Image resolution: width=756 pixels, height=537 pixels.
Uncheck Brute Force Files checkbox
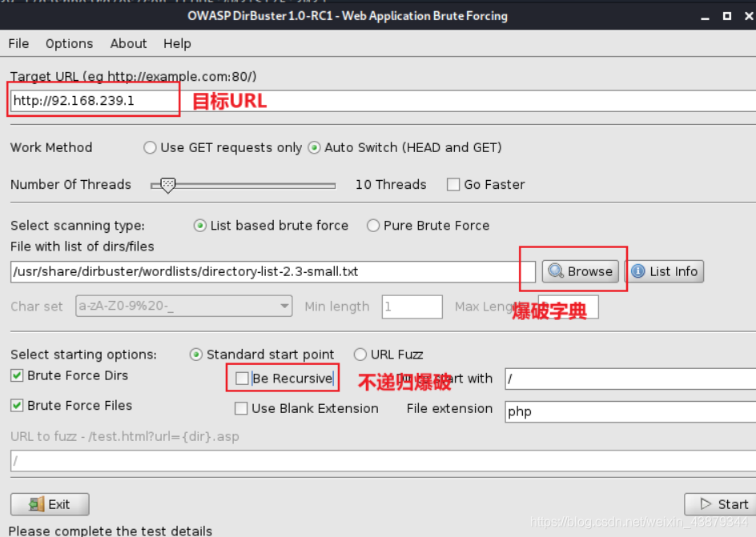tap(17, 406)
